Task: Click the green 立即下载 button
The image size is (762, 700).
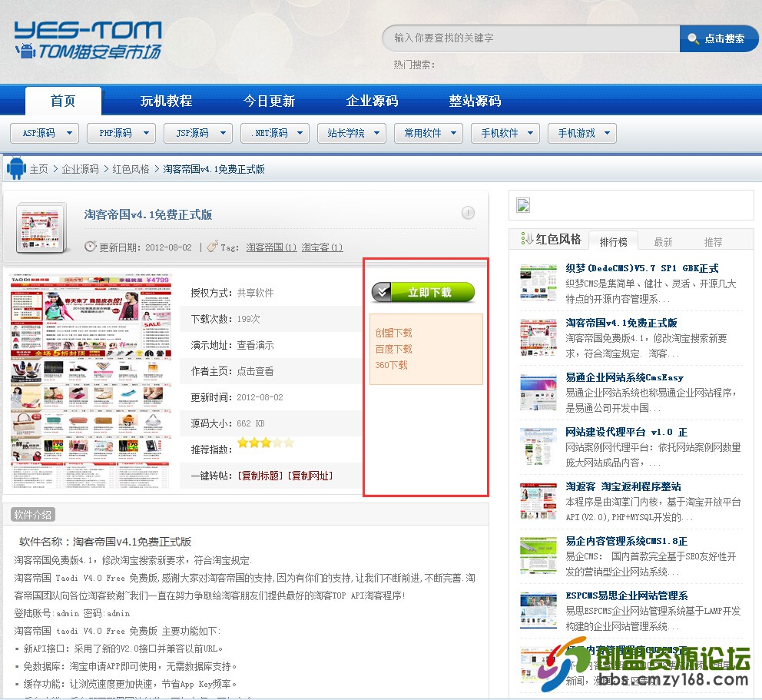Action: point(423,292)
